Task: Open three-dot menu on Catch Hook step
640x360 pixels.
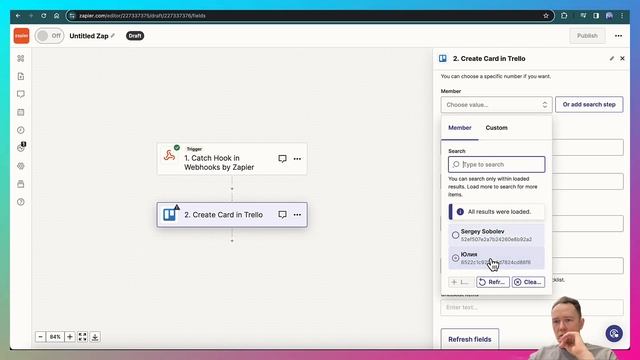Action: [x=297, y=159]
